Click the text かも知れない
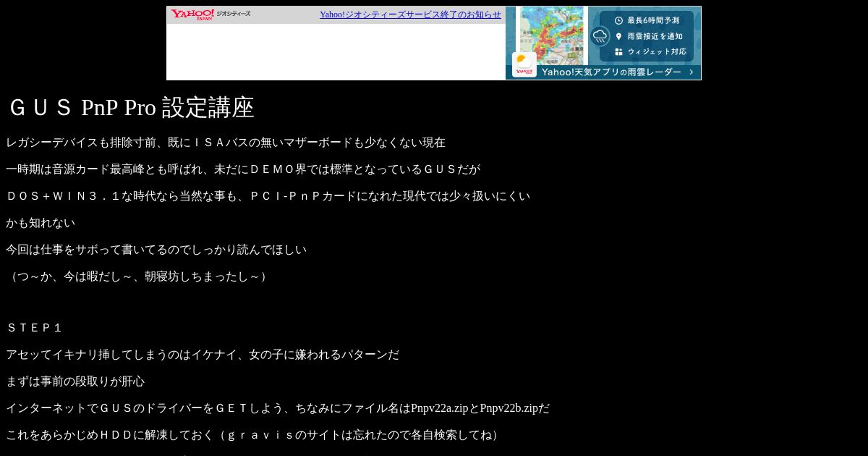The height and width of the screenshot is (456, 868). click(x=41, y=223)
